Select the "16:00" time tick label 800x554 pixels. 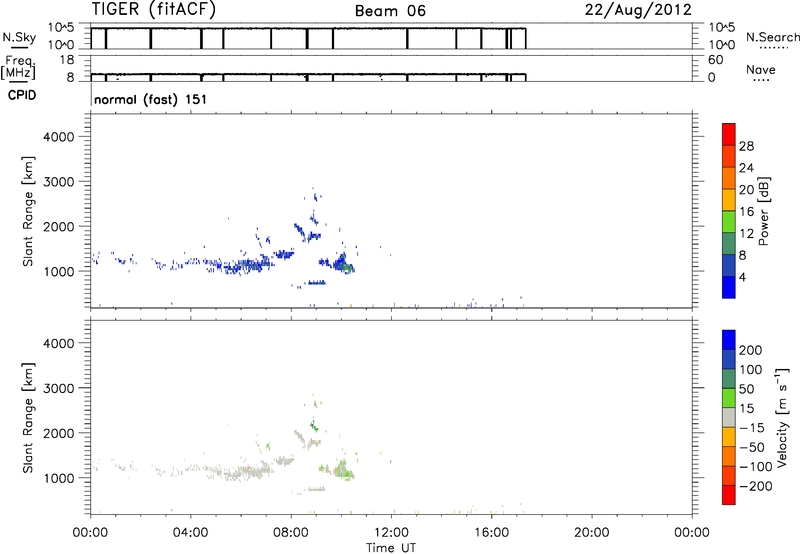[x=491, y=533]
